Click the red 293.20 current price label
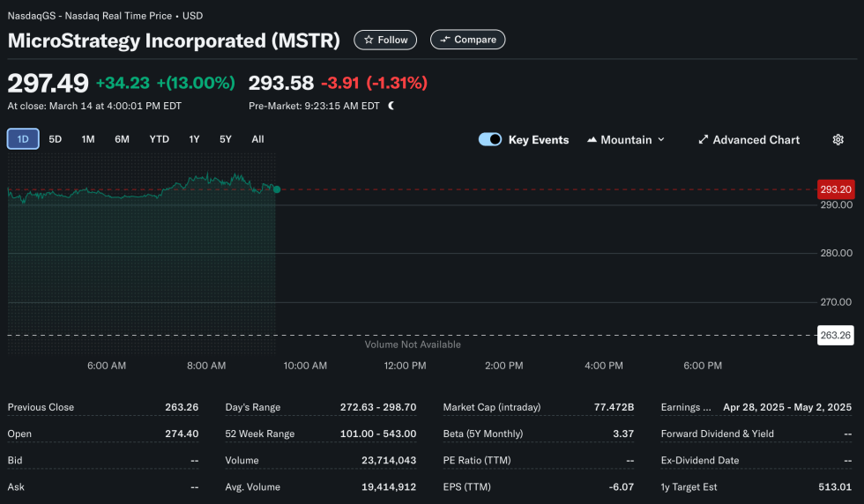This screenshot has width=864, height=504. tap(835, 189)
